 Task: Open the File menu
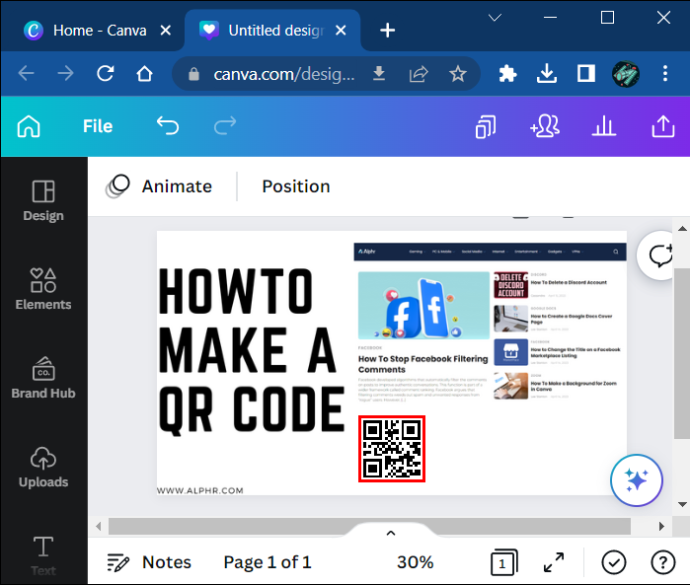click(x=98, y=126)
